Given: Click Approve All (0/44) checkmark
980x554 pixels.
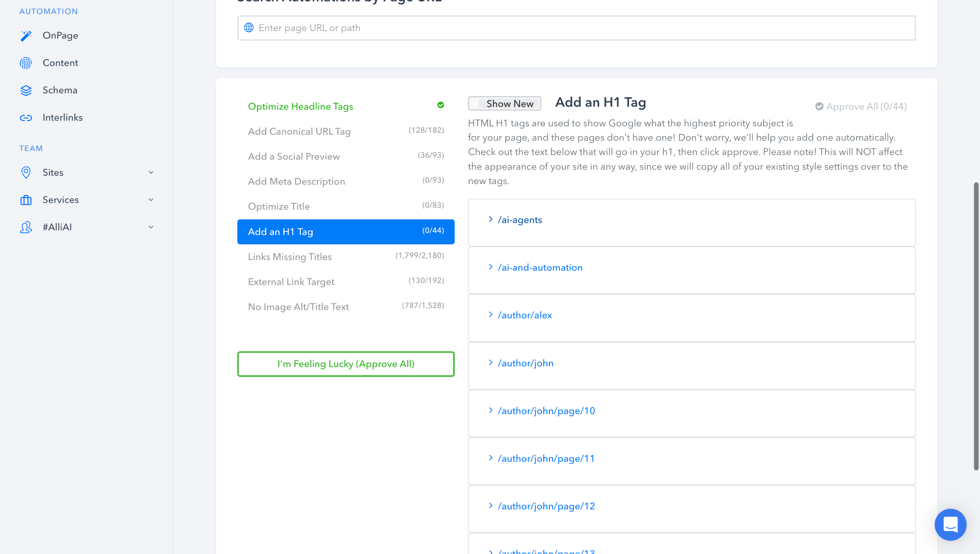Looking at the screenshot, I should [819, 106].
